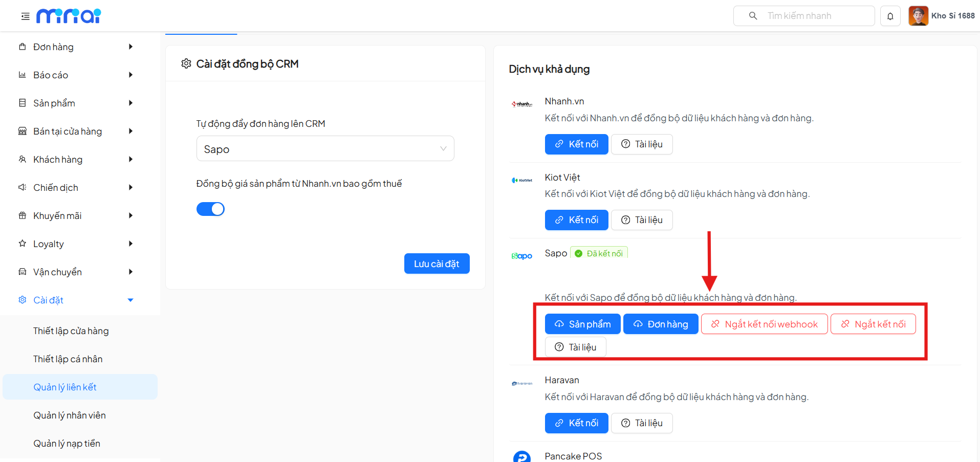Click the Lưu cài đặt button

point(437,263)
